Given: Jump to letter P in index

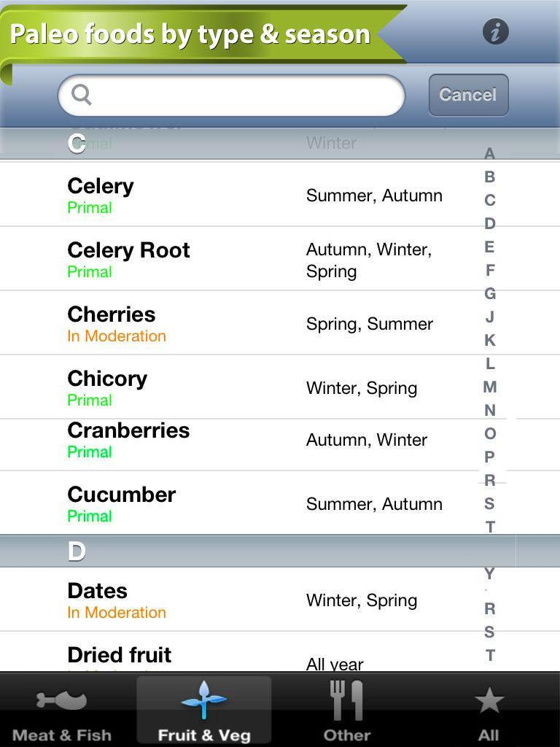Looking at the screenshot, I should coord(489,457).
